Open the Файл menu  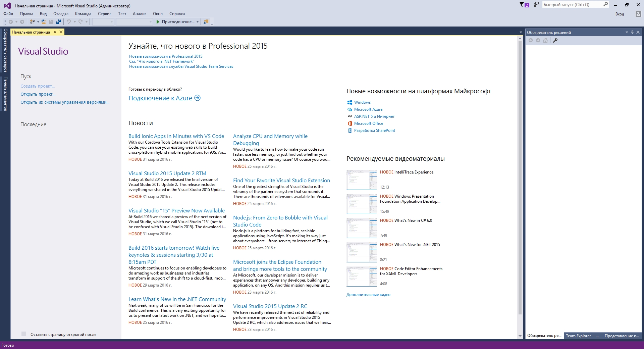pos(8,14)
